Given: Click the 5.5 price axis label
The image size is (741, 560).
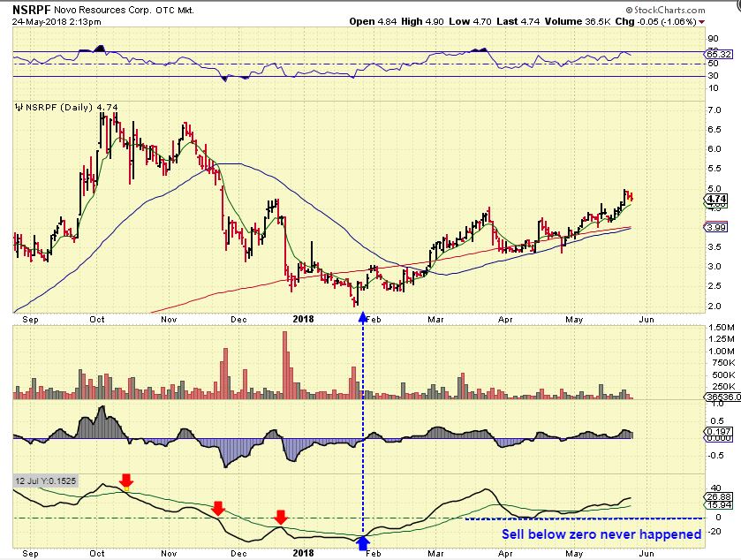Looking at the screenshot, I should coord(715,169).
